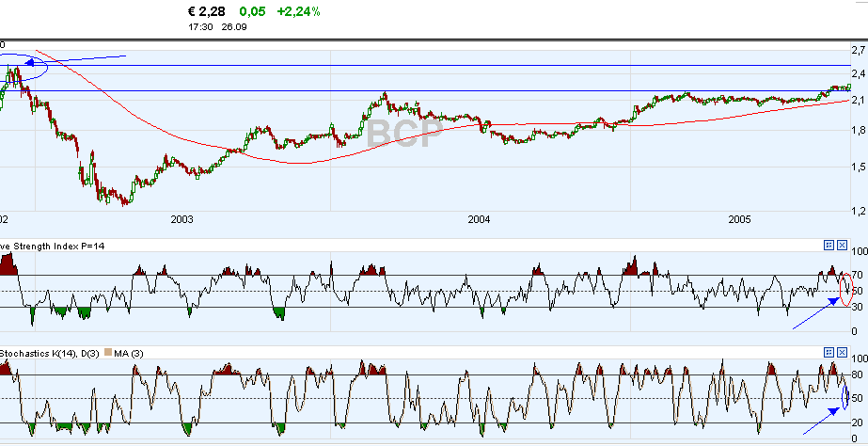868x446 pixels.
Task: Click the Stochastics K(14), D(3) panel title
Action: (x=49, y=353)
